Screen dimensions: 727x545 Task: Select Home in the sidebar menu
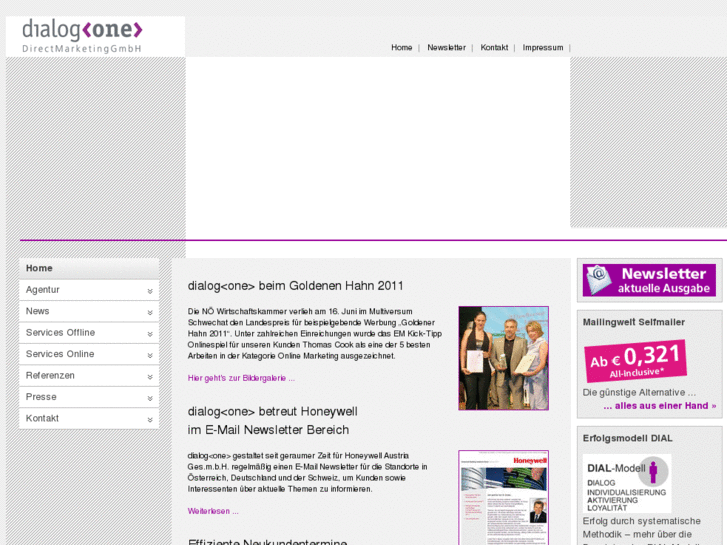click(89, 268)
